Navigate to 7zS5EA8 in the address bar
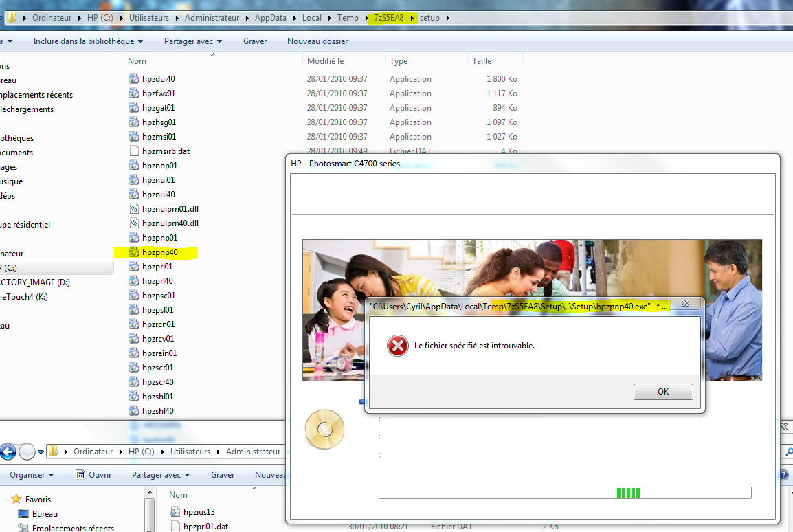The height and width of the screenshot is (532, 793). (x=389, y=18)
